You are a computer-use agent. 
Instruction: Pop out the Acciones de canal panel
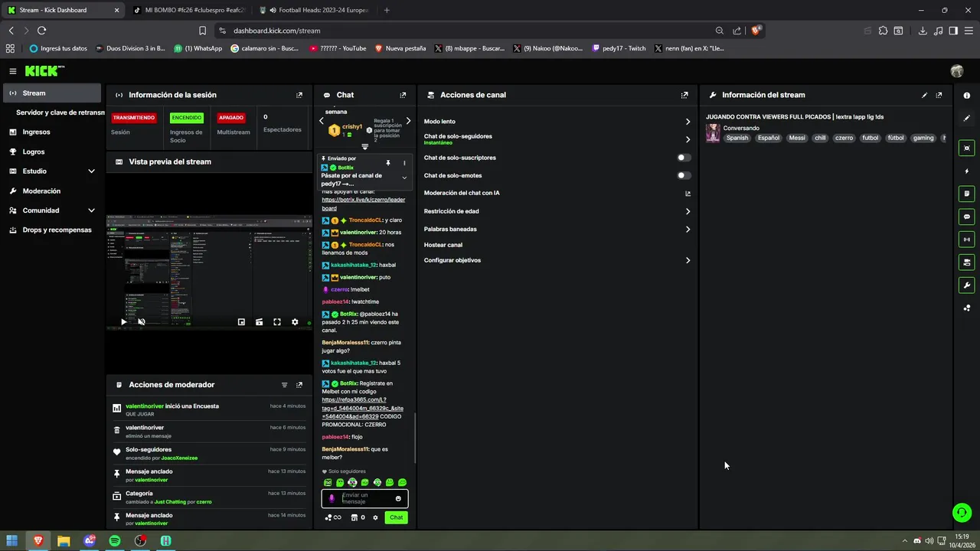684,95
